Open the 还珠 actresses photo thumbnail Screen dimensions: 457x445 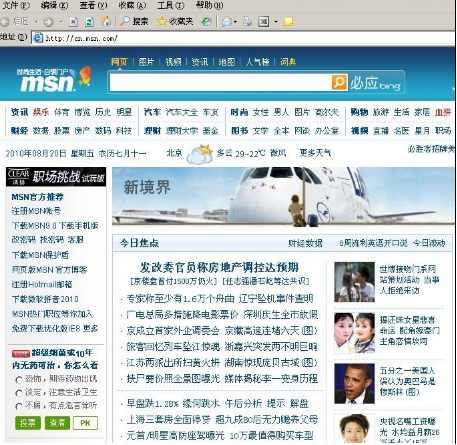click(354, 333)
